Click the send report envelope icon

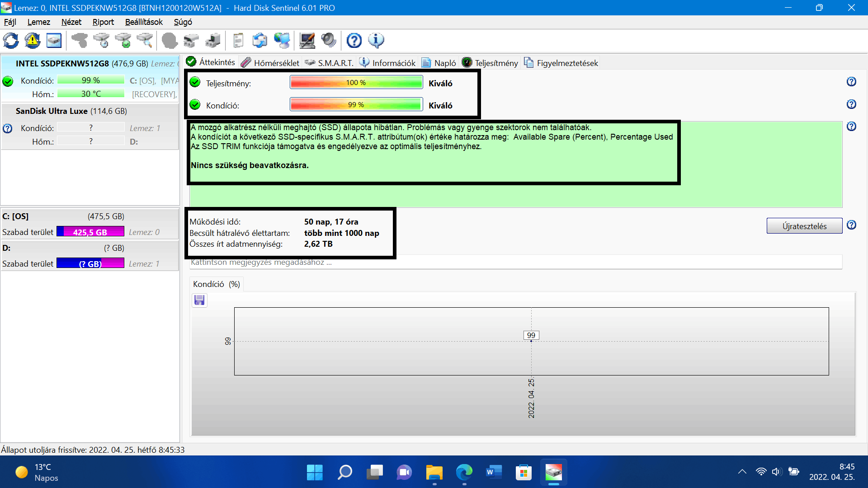point(260,41)
